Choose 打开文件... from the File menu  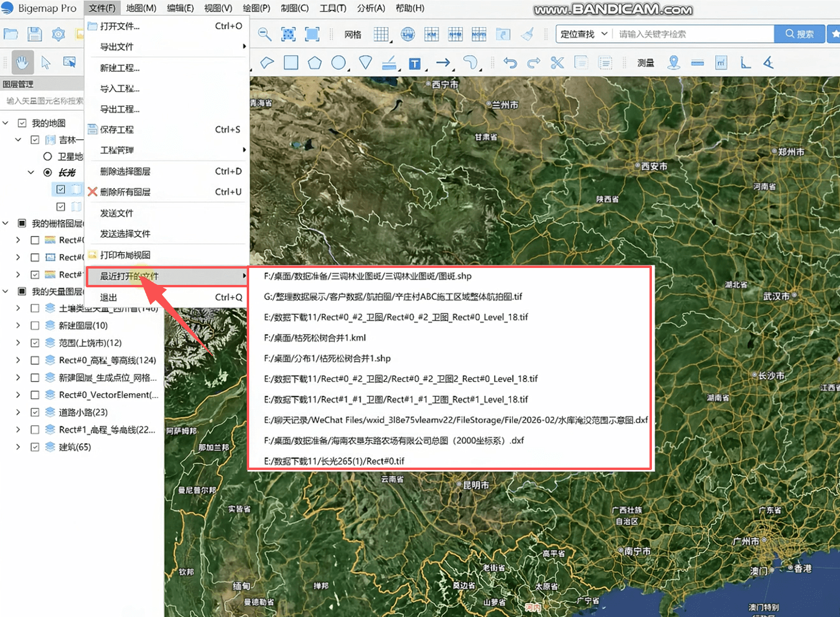pyautogui.click(x=167, y=26)
